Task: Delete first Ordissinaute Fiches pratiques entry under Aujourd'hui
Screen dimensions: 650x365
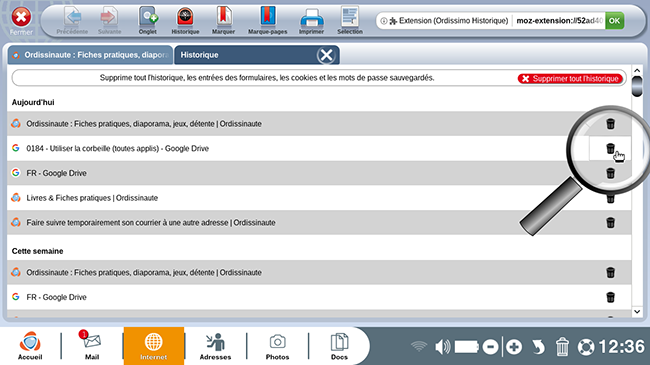Action: pos(610,124)
